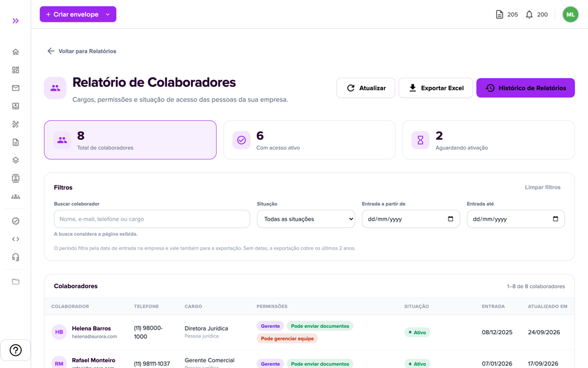Image resolution: width=588 pixels, height=368 pixels.
Task: Click the Pode gerenciar equipe badge
Action: [287, 338]
